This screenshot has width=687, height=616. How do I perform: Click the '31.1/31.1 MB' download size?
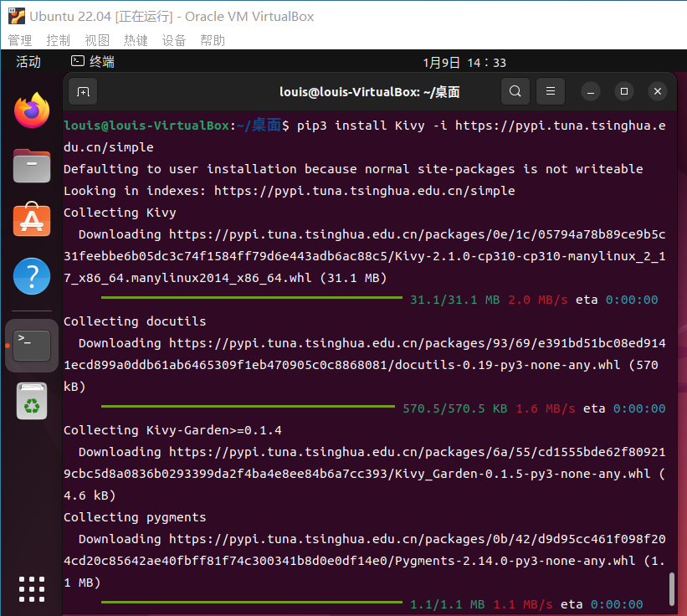pos(454,300)
